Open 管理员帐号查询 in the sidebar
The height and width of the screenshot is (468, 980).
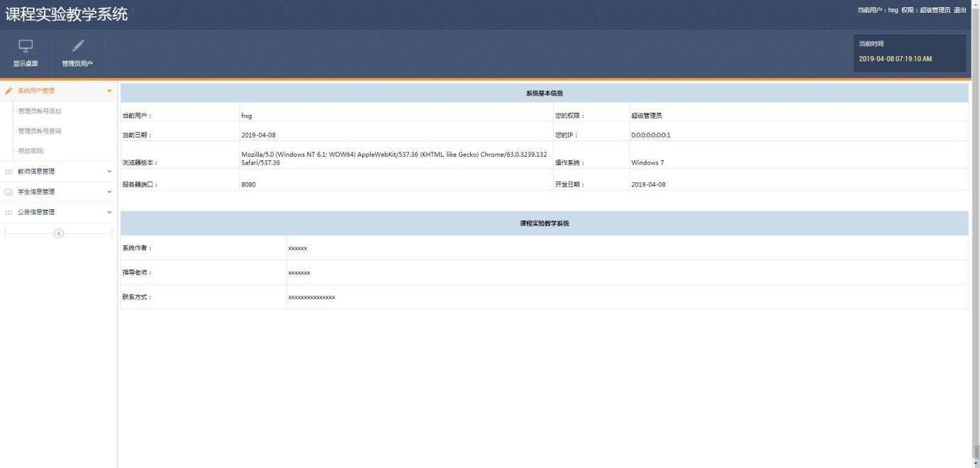click(40, 131)
